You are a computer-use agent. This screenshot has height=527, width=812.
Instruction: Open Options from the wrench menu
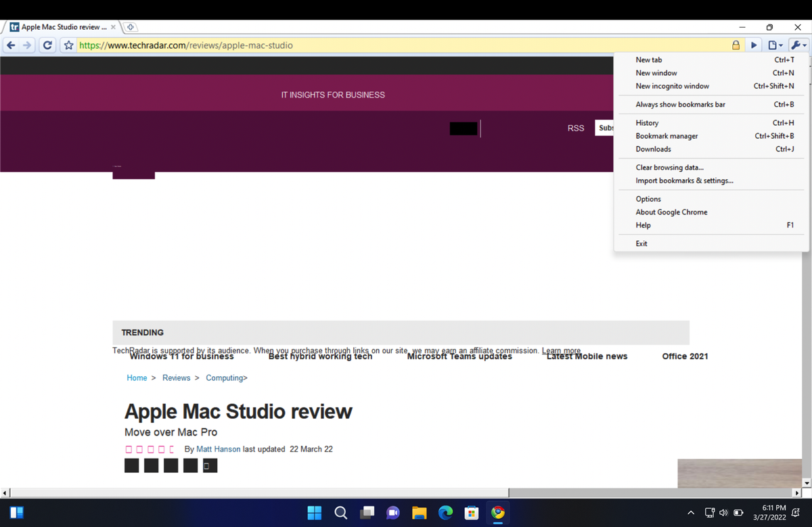(711, 199)
